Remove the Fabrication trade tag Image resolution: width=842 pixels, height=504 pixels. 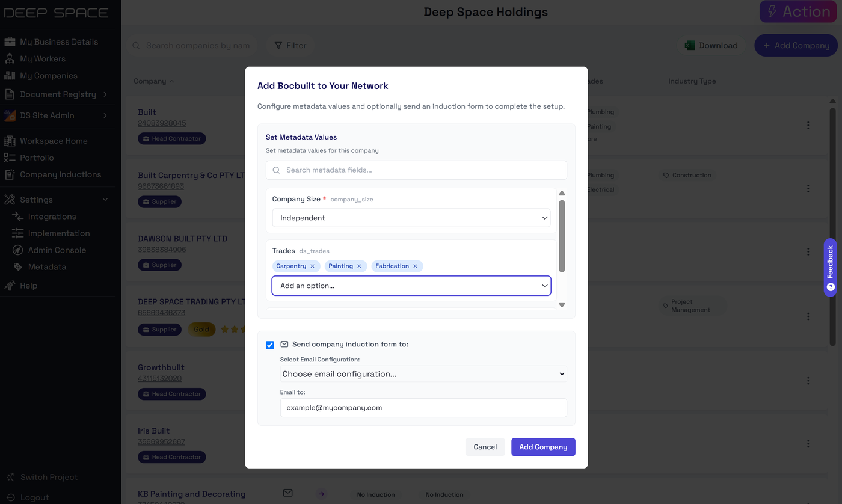tap(415, 266)
